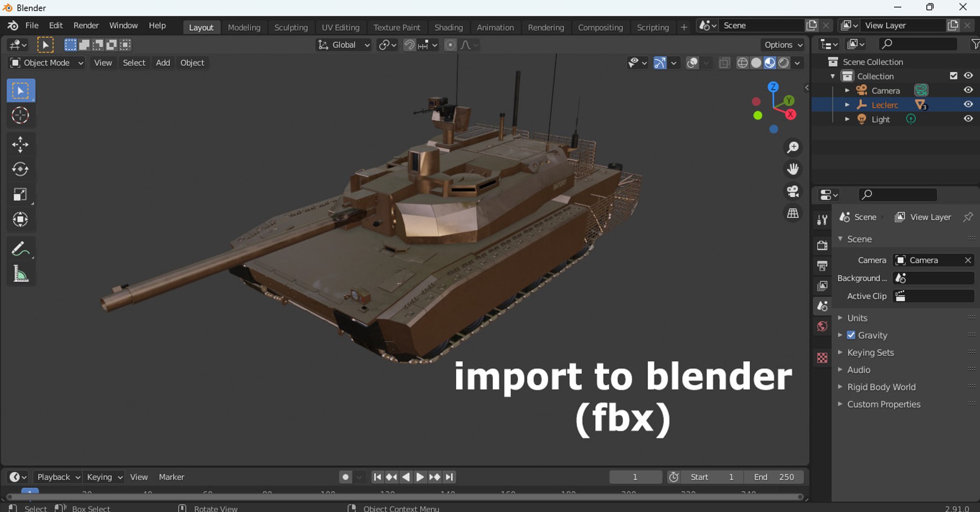The height and width of the screenshot is (512, 980).
Task: Click the play animation button
Action: [x=420, y=477]
